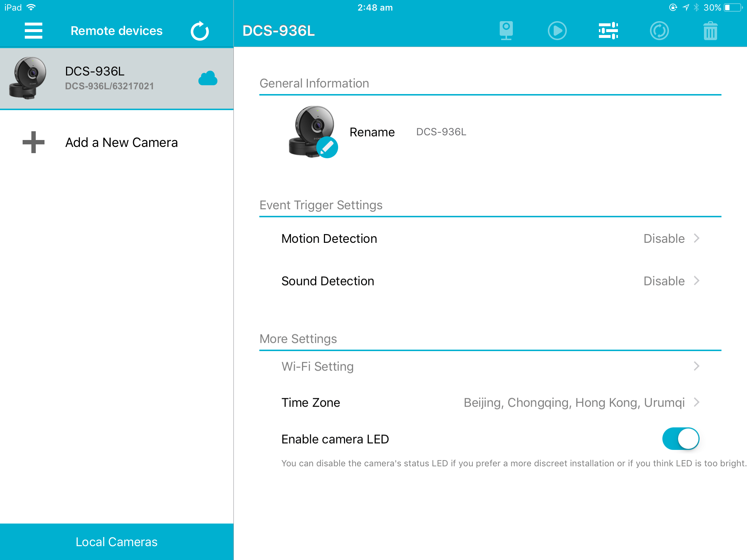
Task: Open the hamburger menu
Action: (x=33, y=31)
